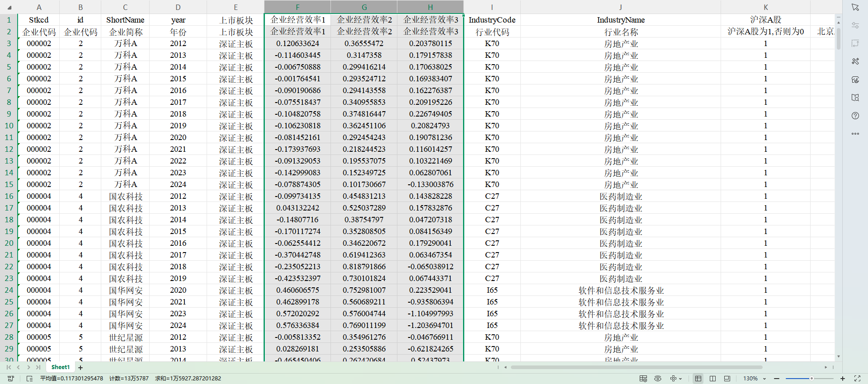Click the book search icon in sidebar
This screenshot has height=384, width=868.
[855, 98]
